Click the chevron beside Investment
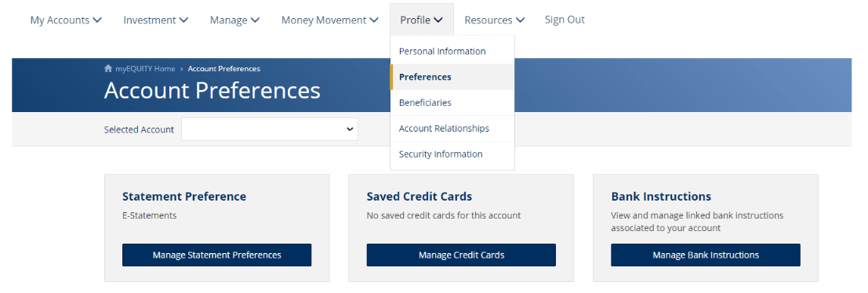868x293 pixels. 183,20
